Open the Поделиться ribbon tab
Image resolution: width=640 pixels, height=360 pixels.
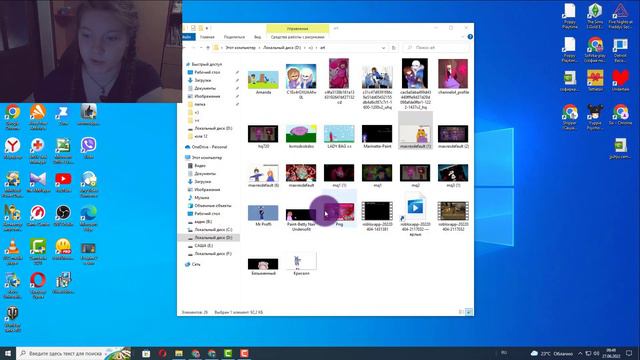coord(234,37)
